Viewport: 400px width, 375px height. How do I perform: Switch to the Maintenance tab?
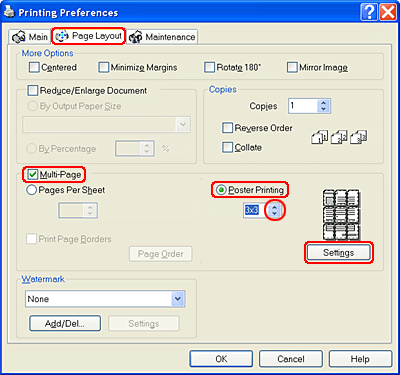point(163,37)
